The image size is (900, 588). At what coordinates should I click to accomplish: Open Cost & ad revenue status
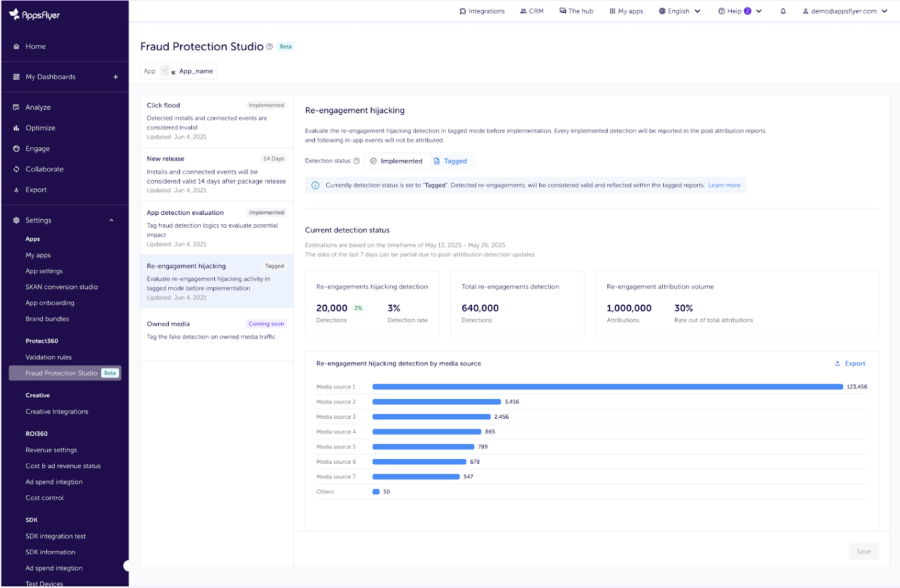(x=63, y=466)
